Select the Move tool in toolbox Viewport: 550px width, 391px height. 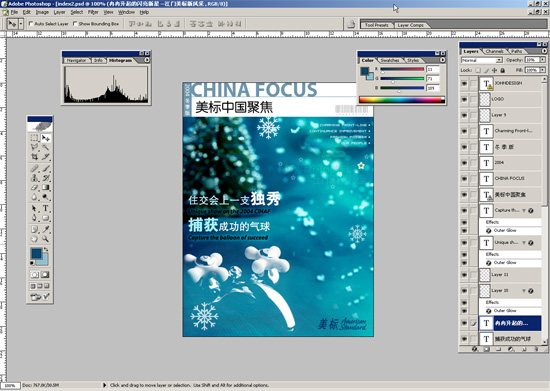(45, 138)
